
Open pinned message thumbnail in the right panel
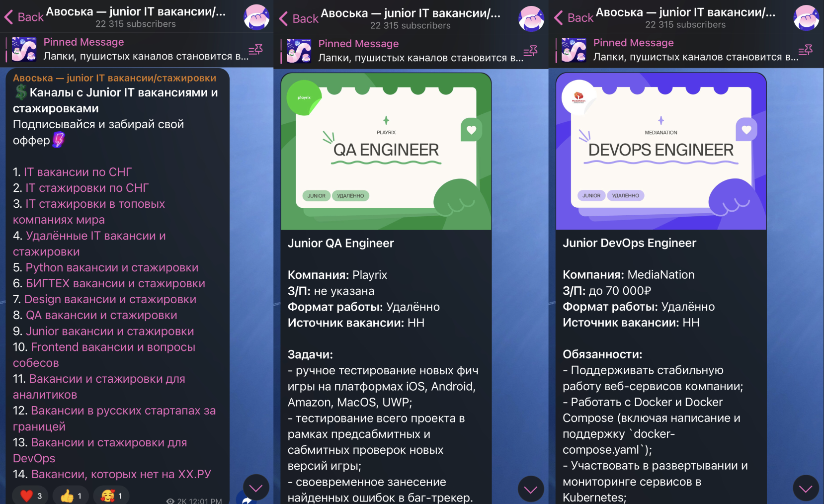(x=574, y=50)
